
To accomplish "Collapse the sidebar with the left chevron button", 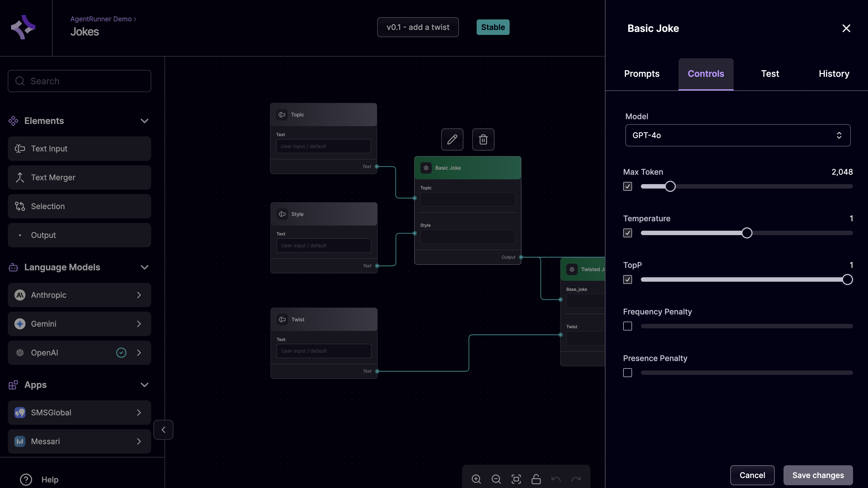I will (x=163, y=430).
